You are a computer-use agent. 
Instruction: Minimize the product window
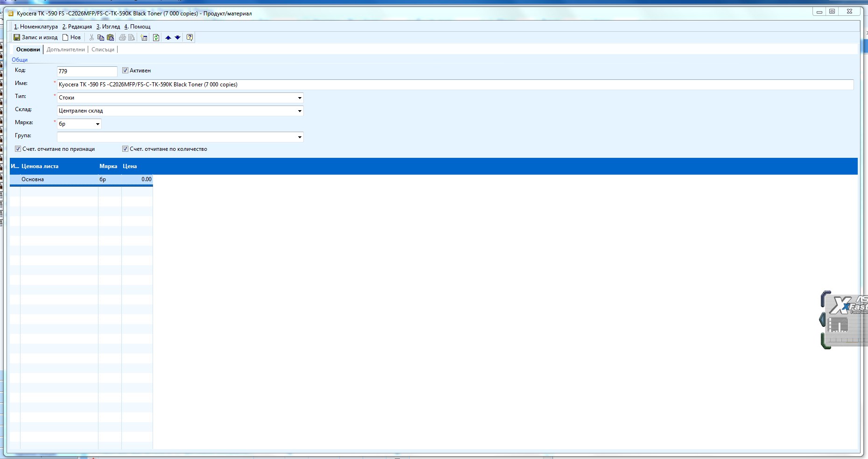click(819, 12)
